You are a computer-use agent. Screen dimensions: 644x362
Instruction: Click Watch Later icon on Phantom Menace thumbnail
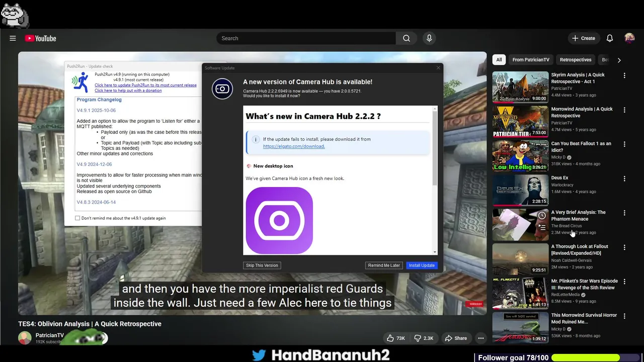pos(542,215)
